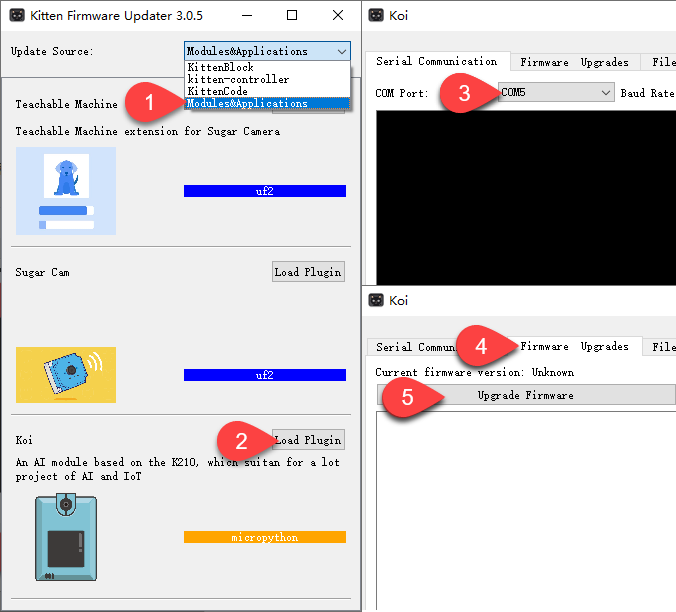
Task: Click the Teachable Machine dog thumbnail
Action: click(66, 191)
